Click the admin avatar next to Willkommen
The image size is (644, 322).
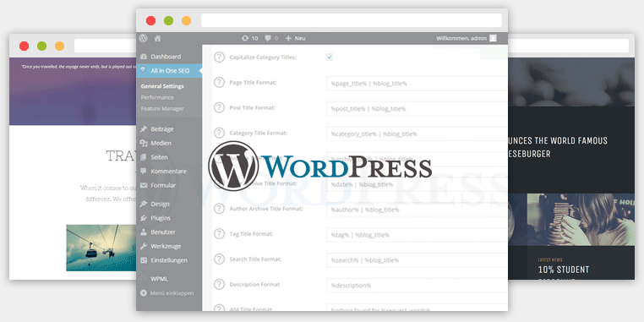(x=493, y=38)
